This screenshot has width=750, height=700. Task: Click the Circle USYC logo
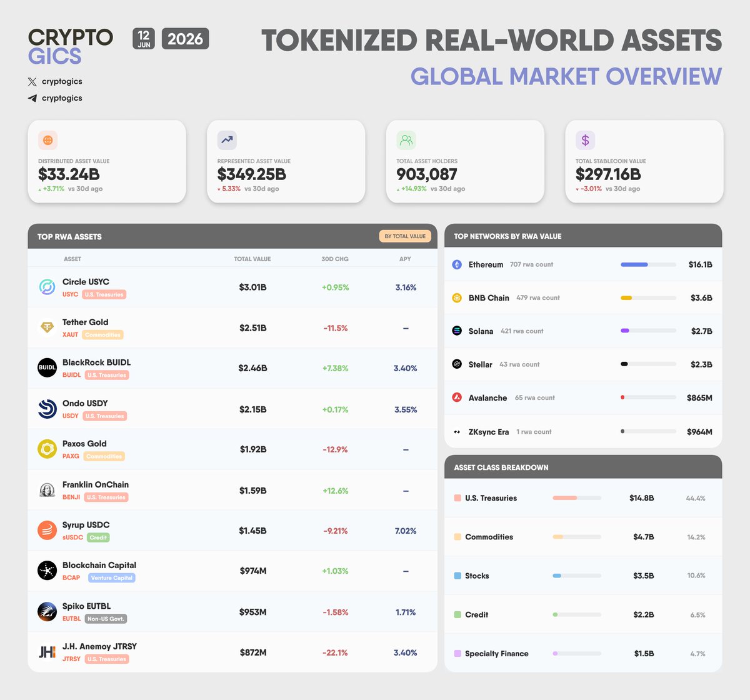coord(47,287)
